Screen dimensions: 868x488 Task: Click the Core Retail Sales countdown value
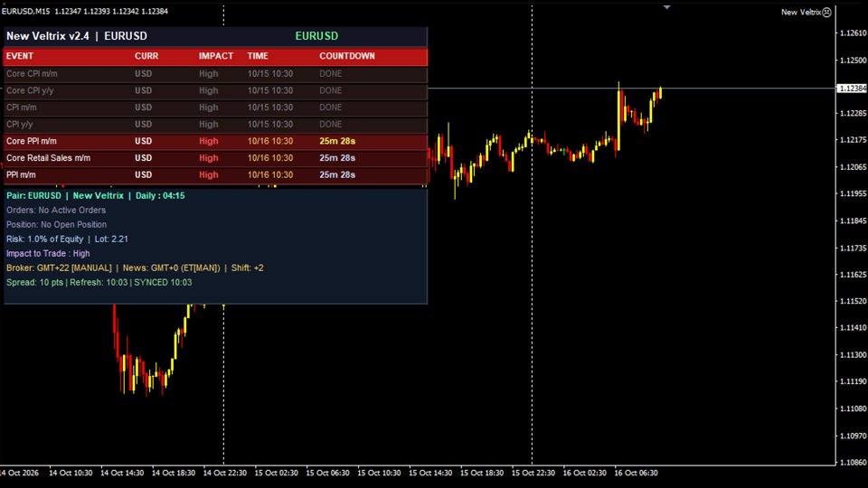(337, 158)
